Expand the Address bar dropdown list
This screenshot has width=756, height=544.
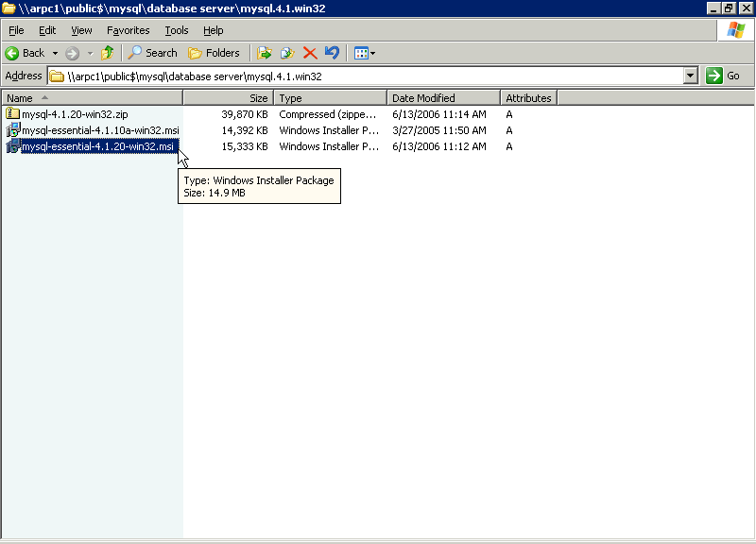pyautogui.click(x=690, y=76)
